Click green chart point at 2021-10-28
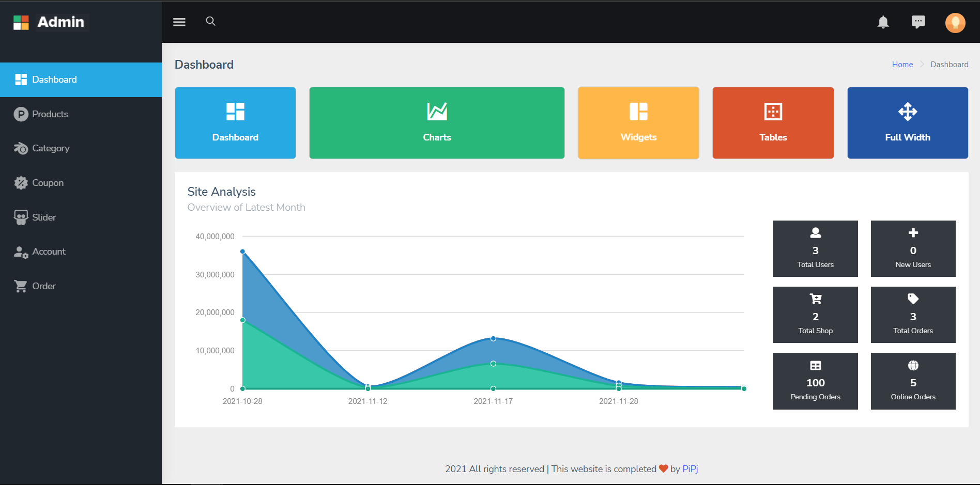This screenshot has width=980, height=485. pos(242,320)
